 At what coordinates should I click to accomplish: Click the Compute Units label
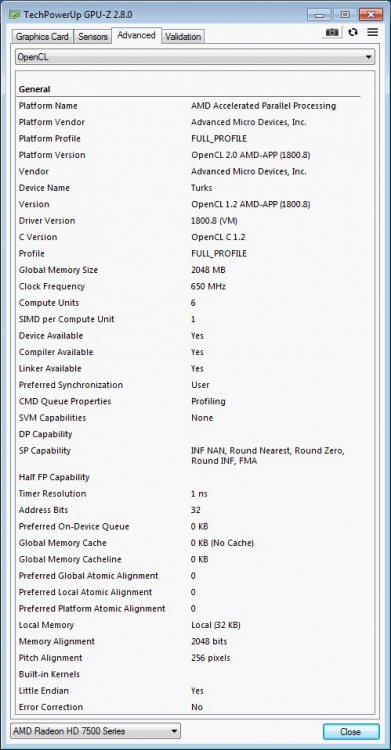49,303
